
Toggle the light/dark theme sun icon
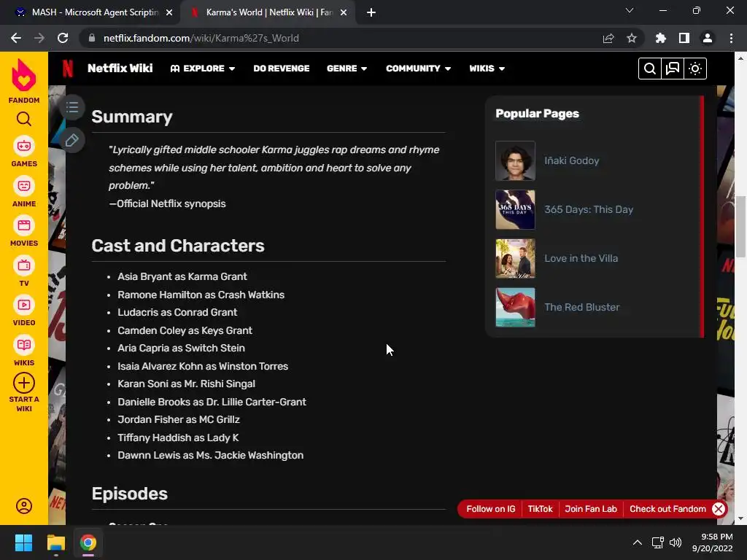pyautogui.click(x=695, y=69)
